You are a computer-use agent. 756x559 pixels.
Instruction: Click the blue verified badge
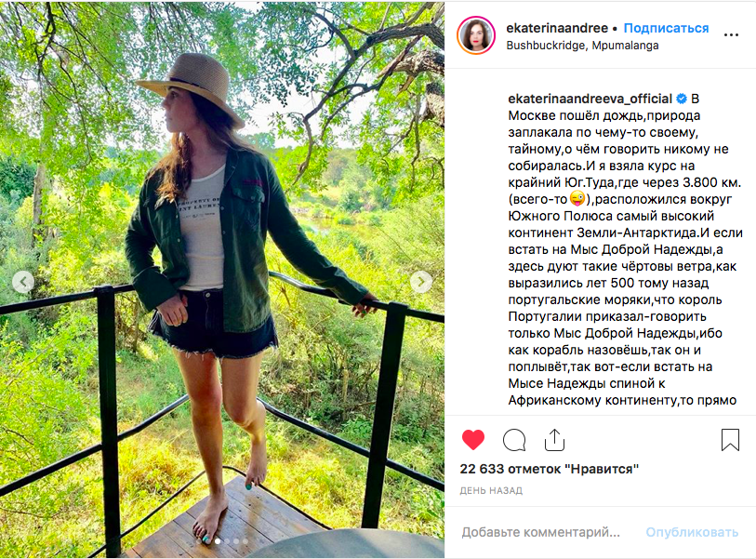click(x=682, y=99)
